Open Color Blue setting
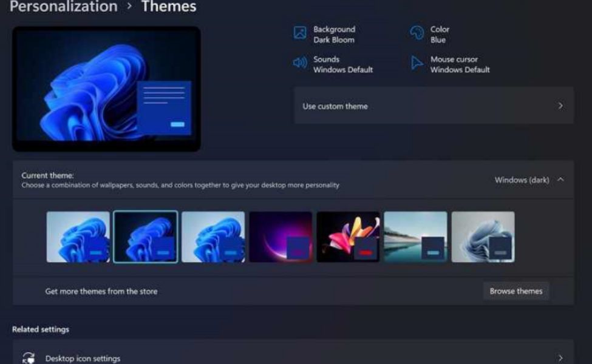 coord(440,35)
